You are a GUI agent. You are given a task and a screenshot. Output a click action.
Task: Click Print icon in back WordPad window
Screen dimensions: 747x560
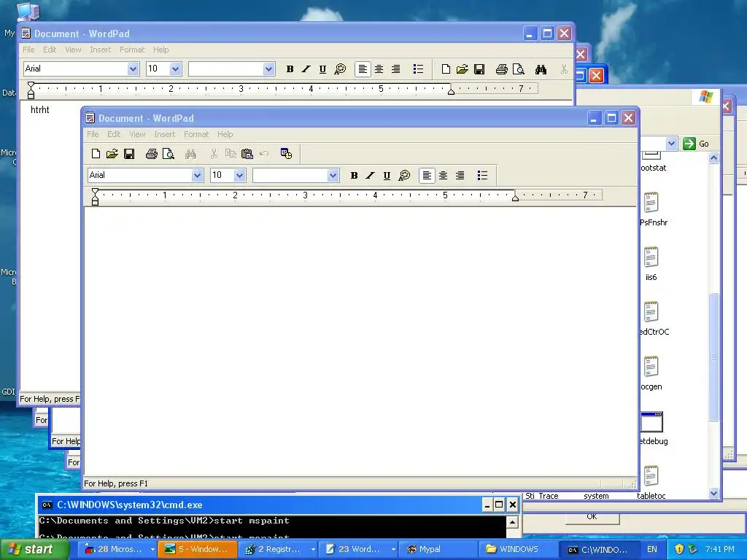click(x=502, y=69)
